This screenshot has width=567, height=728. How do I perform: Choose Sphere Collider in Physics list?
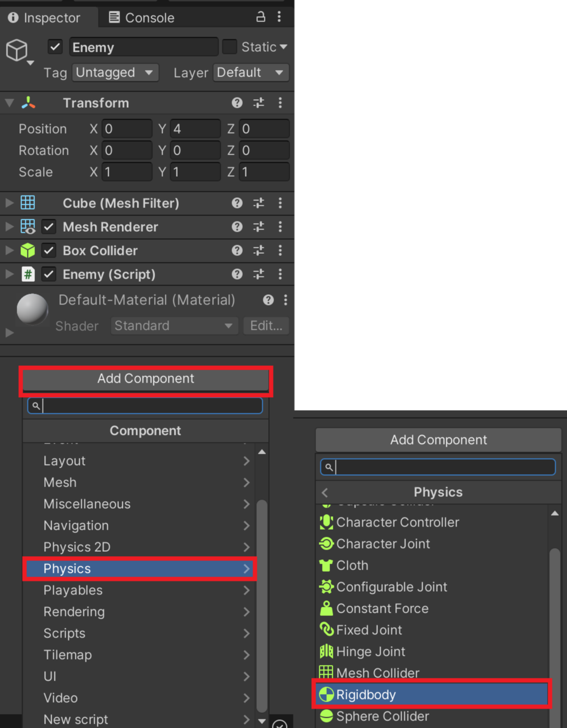[x=432, y=716]
